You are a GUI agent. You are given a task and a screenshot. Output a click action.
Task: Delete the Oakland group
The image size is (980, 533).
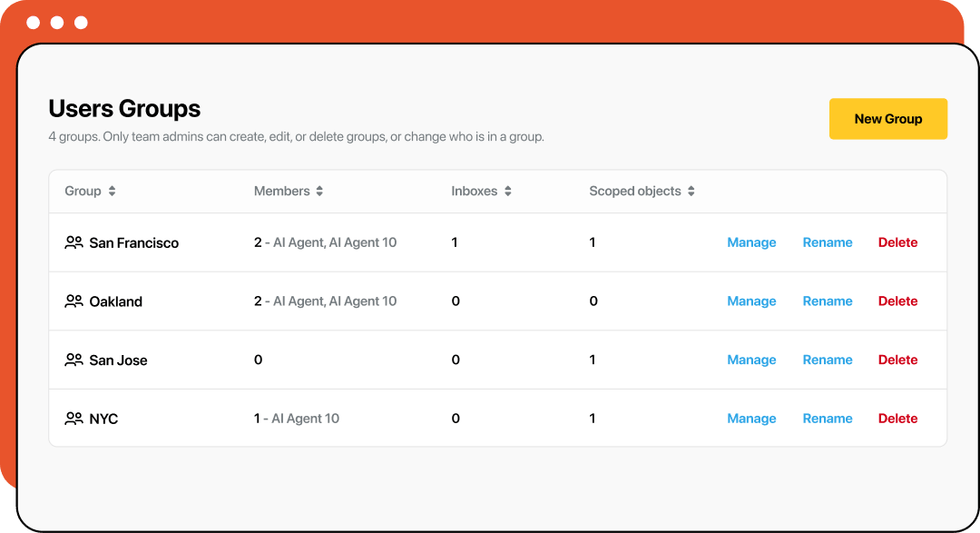897,301
